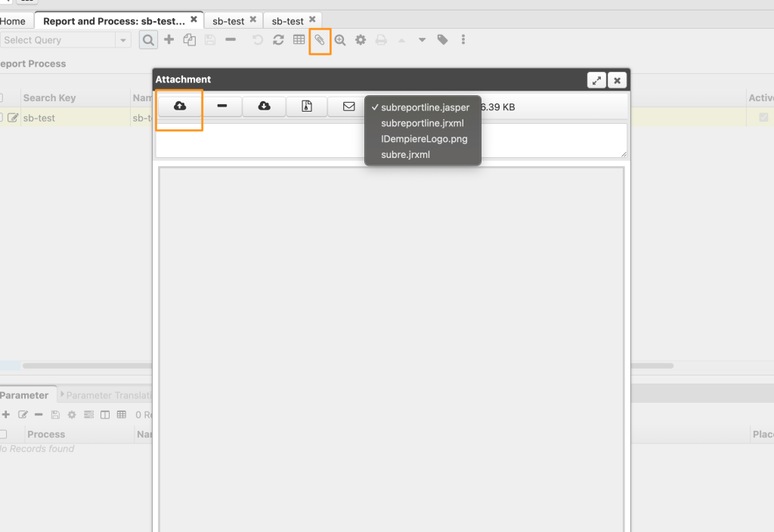774x532 pixels.
Task: Expand the Attachment dialog to full size
Action: tap(597, 80)
